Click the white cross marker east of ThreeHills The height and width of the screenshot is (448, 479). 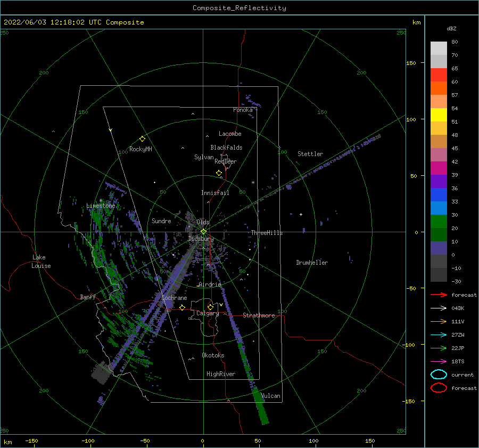[301, 214]
